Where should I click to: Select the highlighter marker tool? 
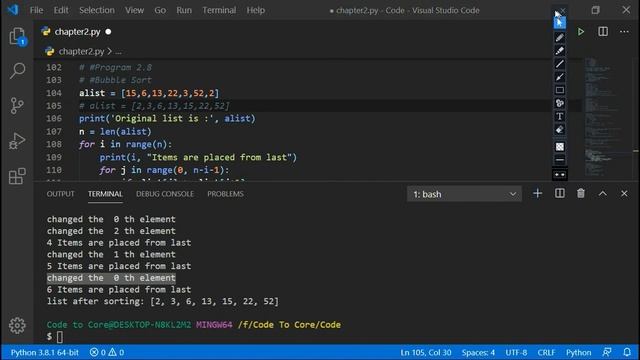coord(560,51)
